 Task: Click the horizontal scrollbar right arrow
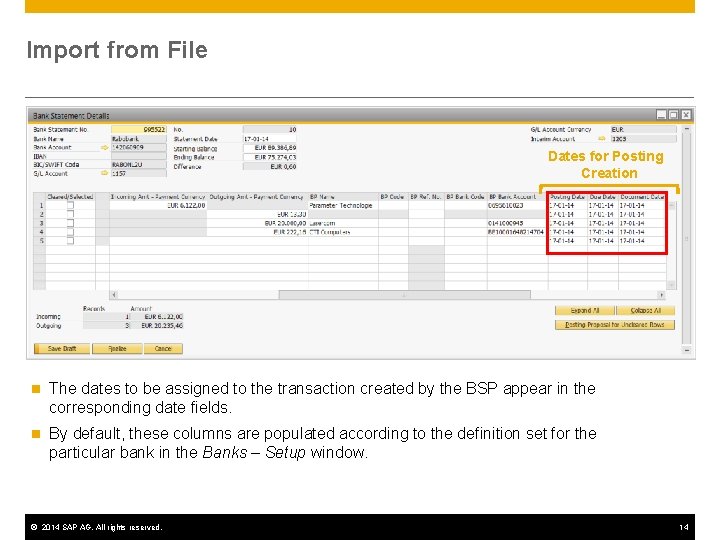point(661,295)
